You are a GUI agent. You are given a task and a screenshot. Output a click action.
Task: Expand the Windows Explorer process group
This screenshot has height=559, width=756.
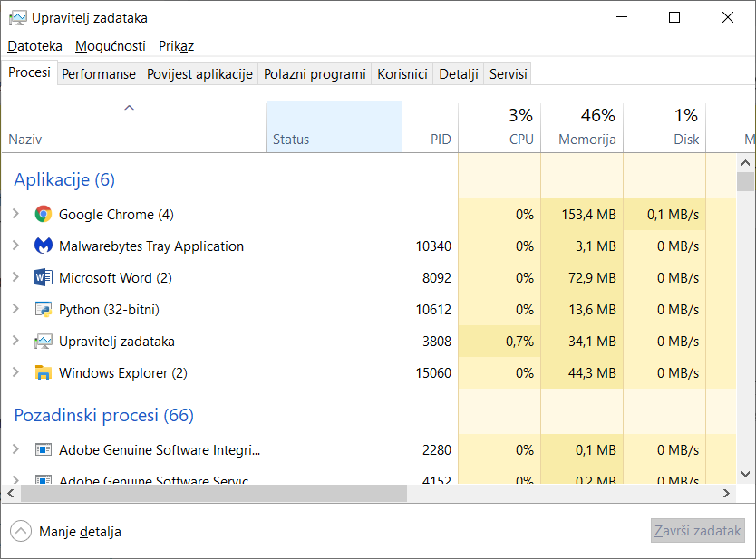pos(15,373)
